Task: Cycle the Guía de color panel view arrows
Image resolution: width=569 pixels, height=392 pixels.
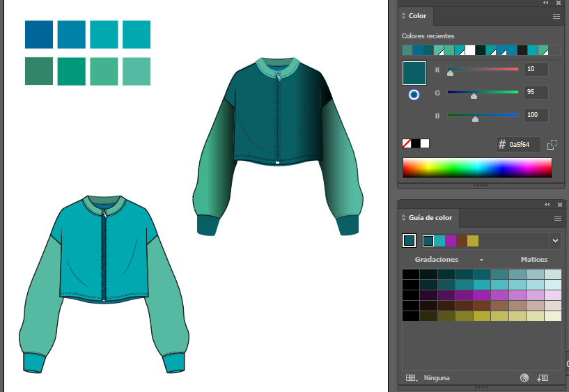Action: 403,217
